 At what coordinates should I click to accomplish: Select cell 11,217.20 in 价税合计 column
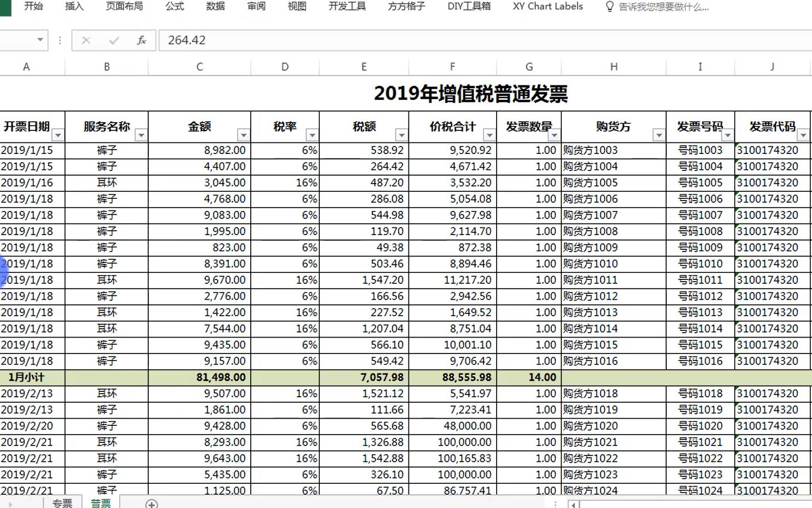[x=452, y=280]
